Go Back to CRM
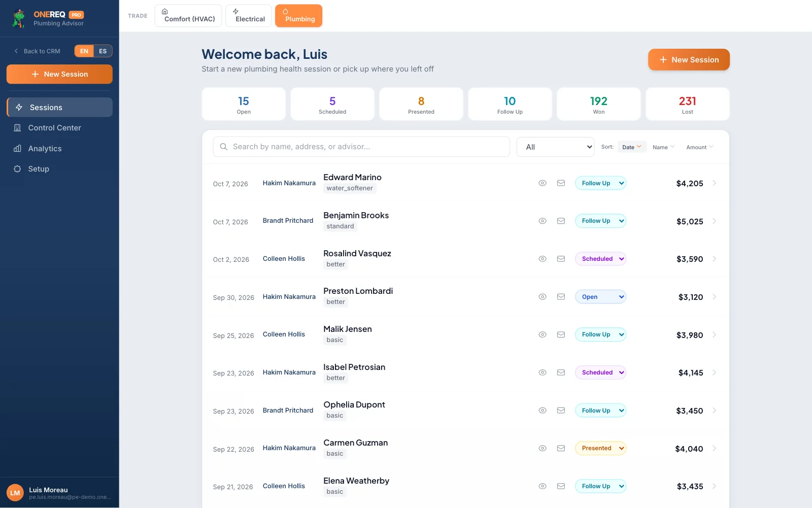The height and width of the screenshot is (508, 812). pyautogui.click(x=37, y=51)
